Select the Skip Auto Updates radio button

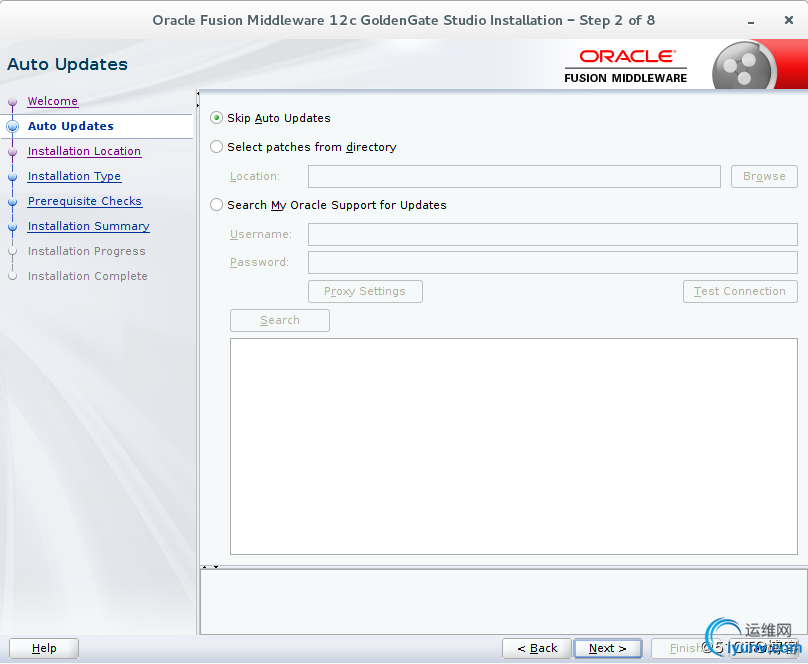[216, 118]
